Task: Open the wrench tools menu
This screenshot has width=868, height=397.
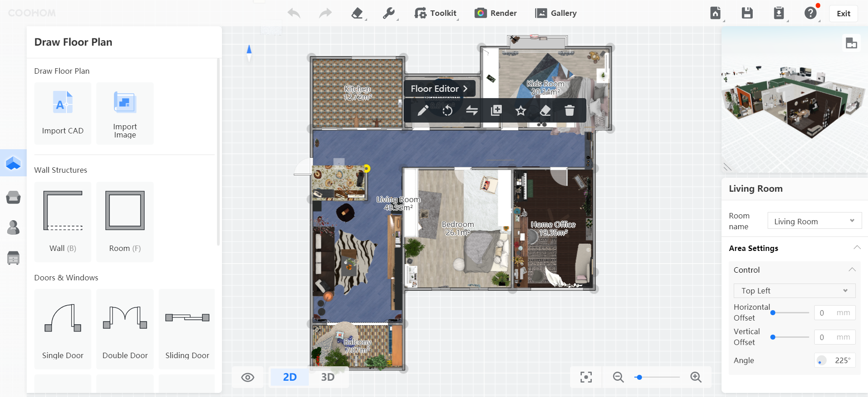Action: coord(389,13)
